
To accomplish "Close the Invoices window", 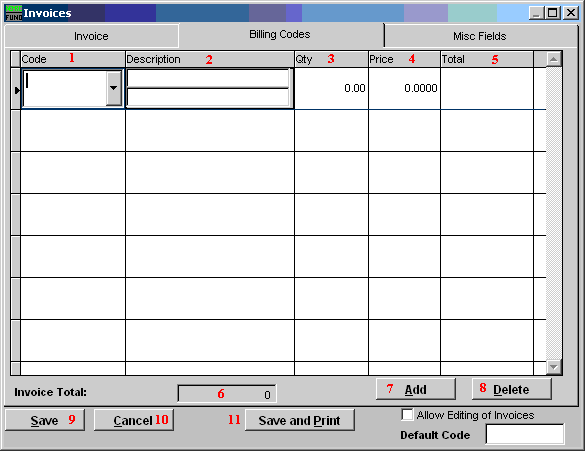I will pyautogui.click(x=571, y=13).
